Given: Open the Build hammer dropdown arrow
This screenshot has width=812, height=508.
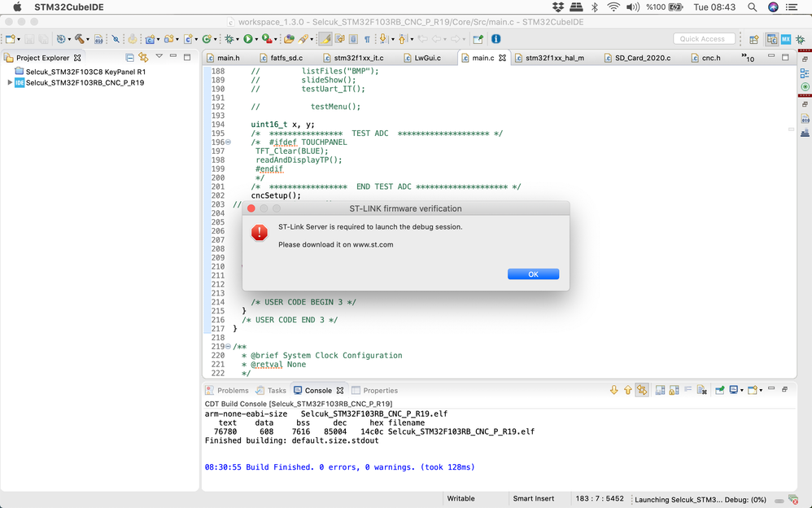Looking at the screenshot, I should click(x=88, y=39).
